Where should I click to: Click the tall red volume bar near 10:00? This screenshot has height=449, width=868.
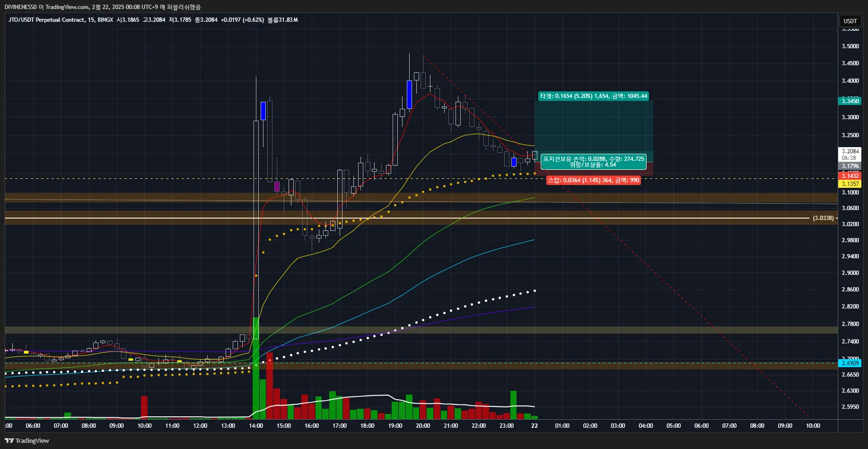coord(144,407)
